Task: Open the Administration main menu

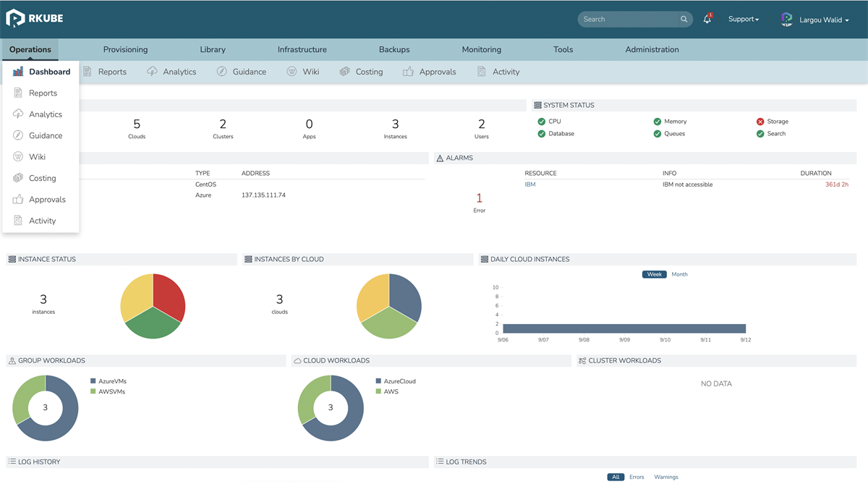Action: [652, 49]
